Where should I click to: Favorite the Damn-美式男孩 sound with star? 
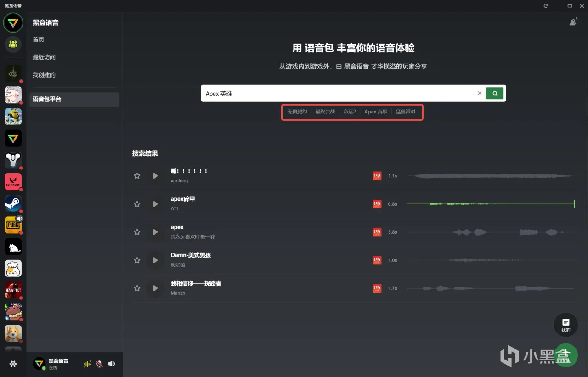click(x=137, y=260)
